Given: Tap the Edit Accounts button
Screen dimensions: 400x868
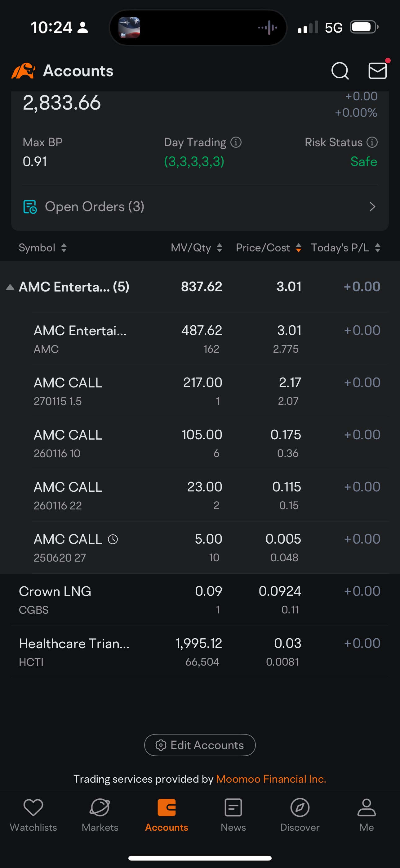Looking at the screenshot, I should pyautogui.click(x=200, y=745).
